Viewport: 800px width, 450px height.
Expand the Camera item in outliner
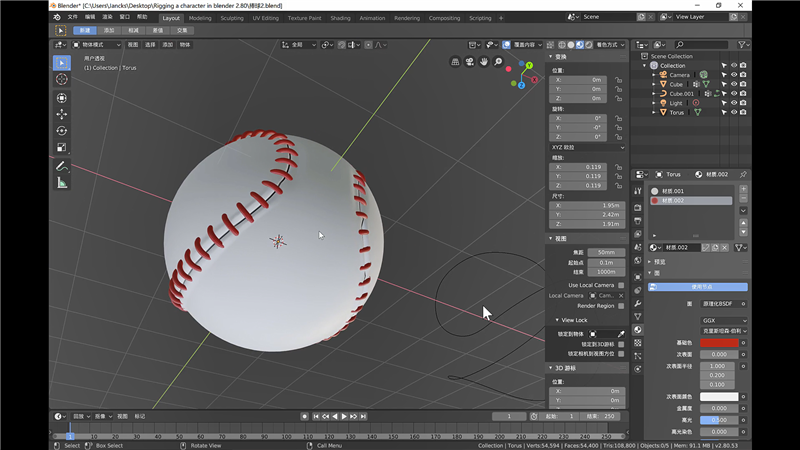click(x=654, y=75)
